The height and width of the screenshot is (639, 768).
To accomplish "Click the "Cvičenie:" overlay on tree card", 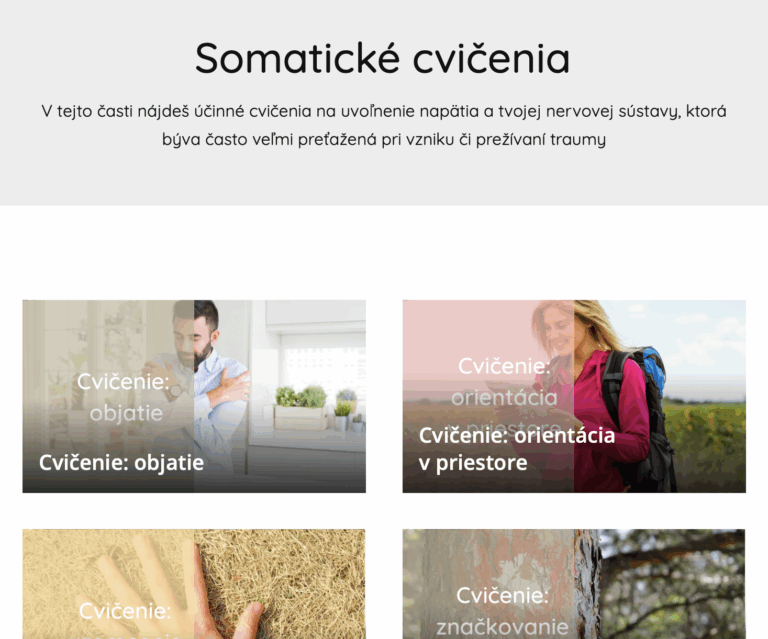I will coord(502,595).
